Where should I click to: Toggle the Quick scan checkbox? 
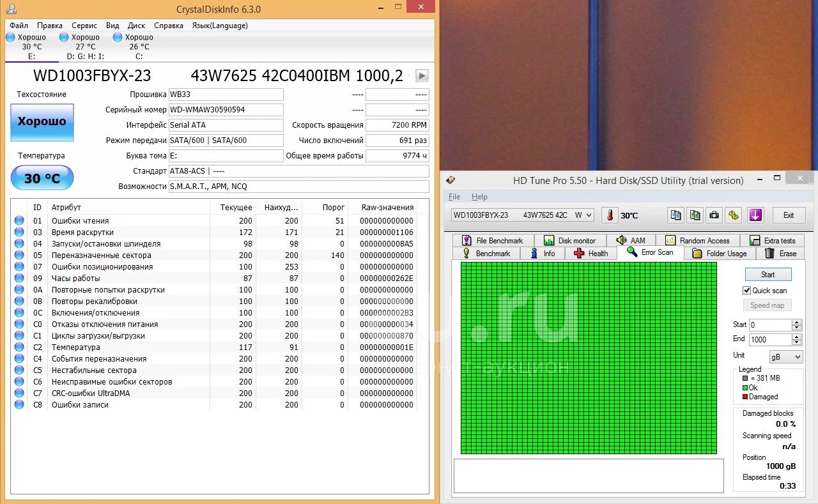[746, 290]
